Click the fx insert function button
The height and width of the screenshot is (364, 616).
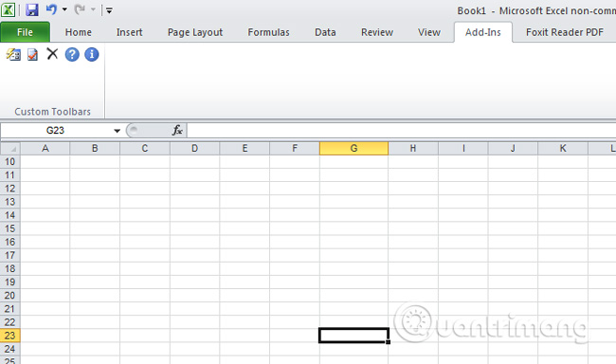pyautogui.click(x=177, y=130)
